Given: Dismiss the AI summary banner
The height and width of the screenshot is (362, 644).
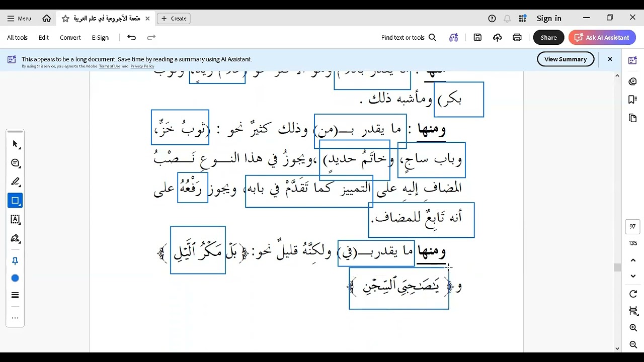Looking at the screenshot, I should (x=610, y=59).
